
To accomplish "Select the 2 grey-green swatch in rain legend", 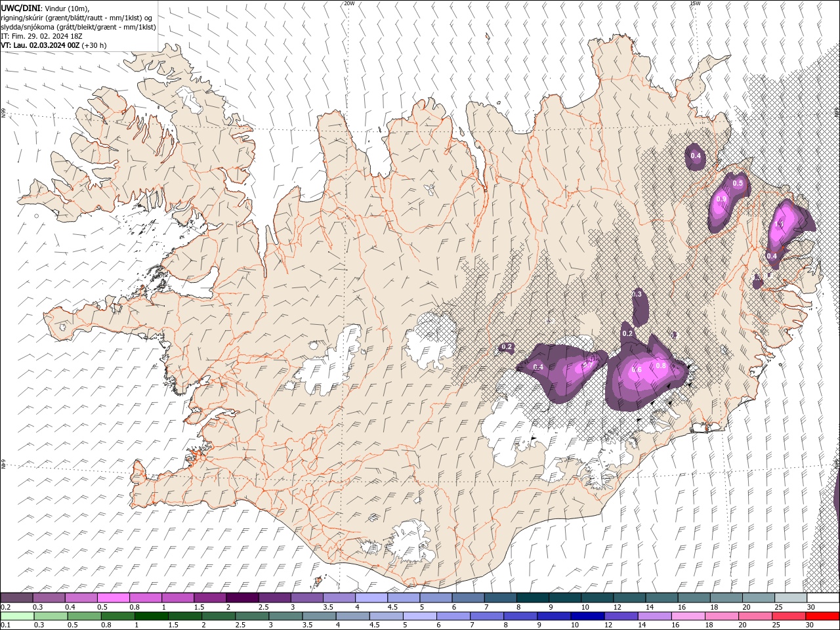I will pyautogui.click(x=219, y=616).
